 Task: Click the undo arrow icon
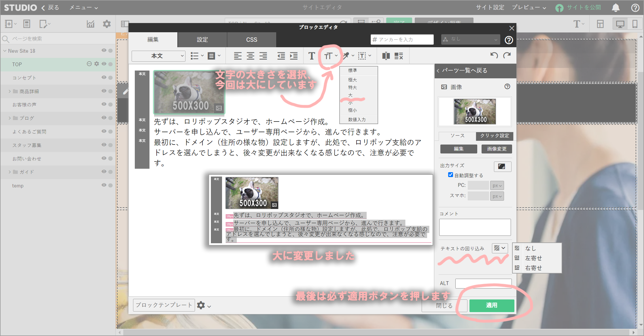coord(494,55)
